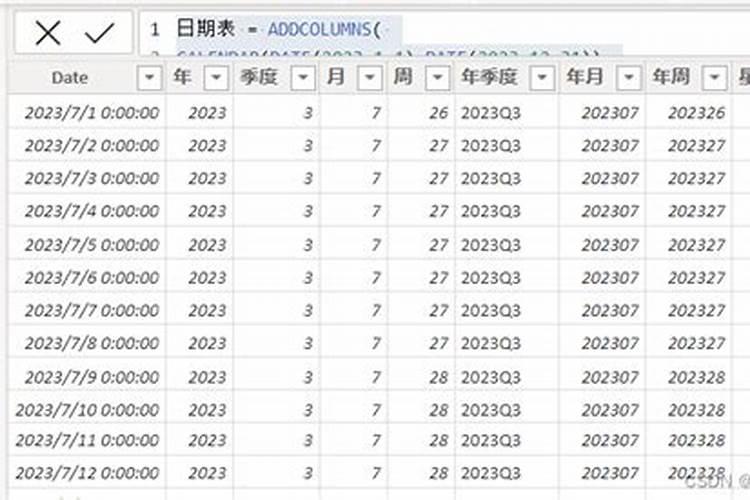Select cell 2023/7/11 0:00:00
750x500 pixels.
click(x=88, y=440)
